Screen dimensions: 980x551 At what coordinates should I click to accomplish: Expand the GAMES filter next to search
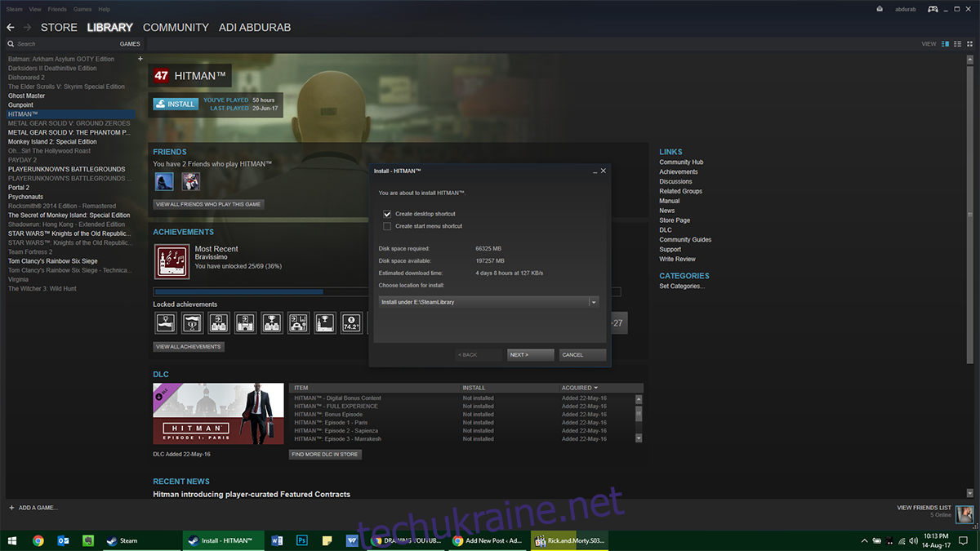[130, 44]
